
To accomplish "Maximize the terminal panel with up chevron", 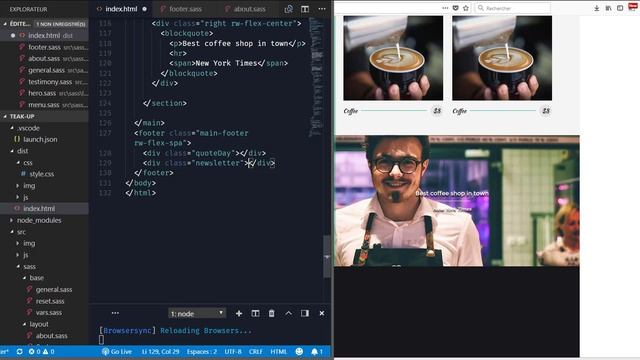I will tap(288, 313).
